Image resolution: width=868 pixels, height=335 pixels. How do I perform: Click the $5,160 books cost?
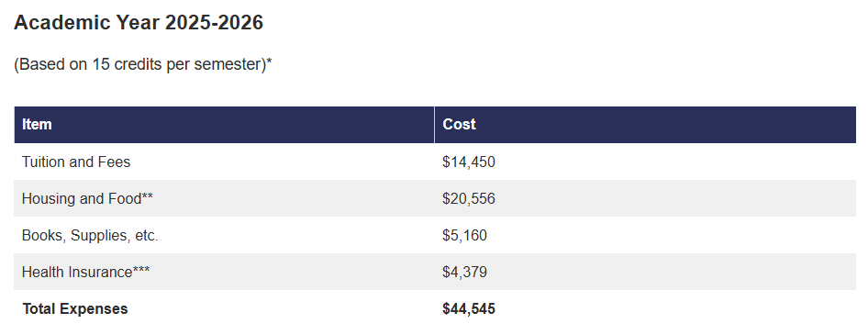pos(464,235)
